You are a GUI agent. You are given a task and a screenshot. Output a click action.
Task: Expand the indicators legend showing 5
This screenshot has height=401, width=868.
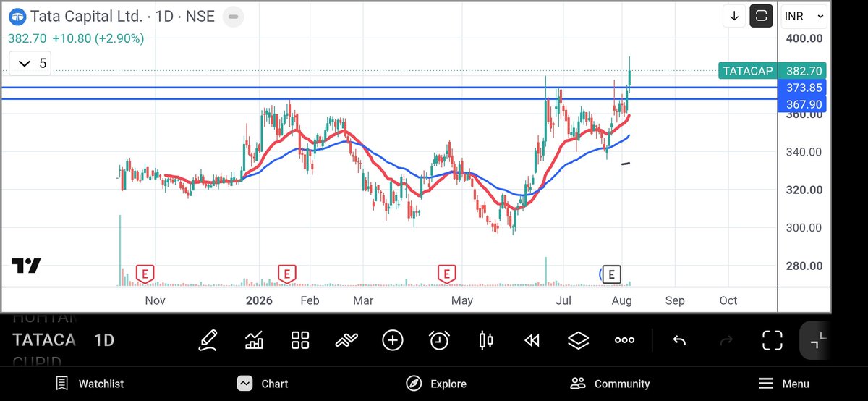click(29, 64)
